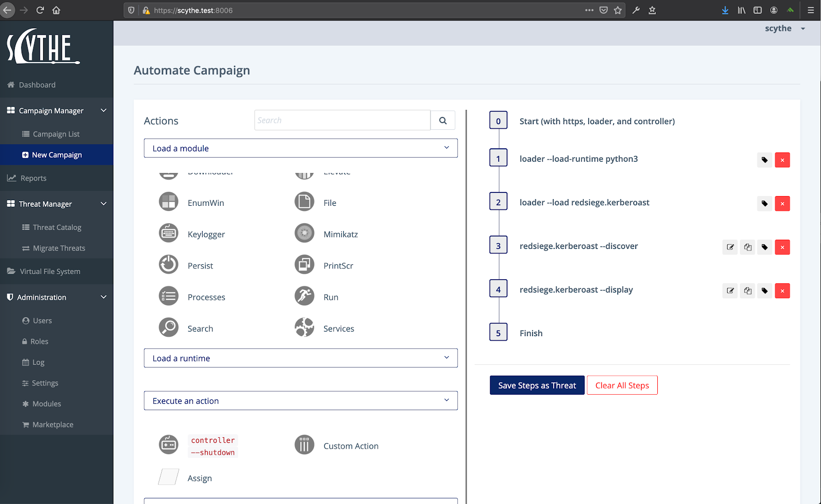This screenshot has height=504, width=821.
Task: Remove step 4 redsiege.kerberoast --display
Action: tap(783, 291)
